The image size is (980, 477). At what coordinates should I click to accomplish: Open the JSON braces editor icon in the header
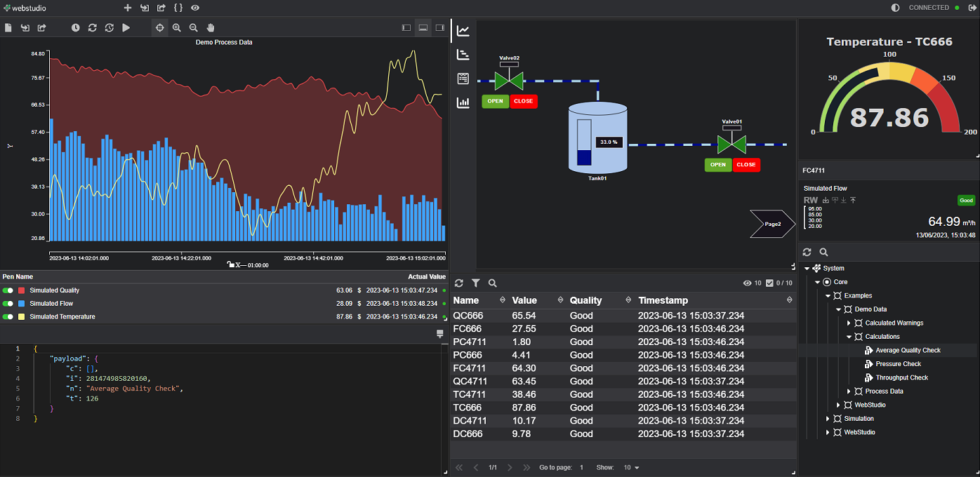178,8
